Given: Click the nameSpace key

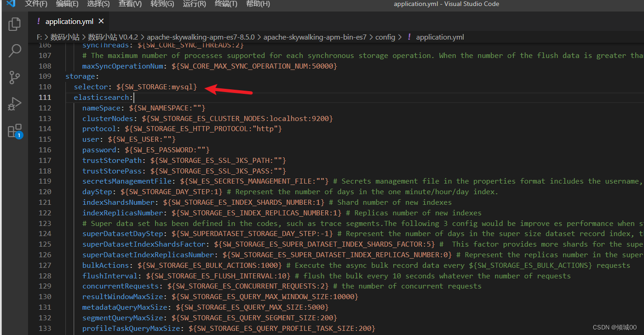Looking at the screenshot, I should click(101, 108).
